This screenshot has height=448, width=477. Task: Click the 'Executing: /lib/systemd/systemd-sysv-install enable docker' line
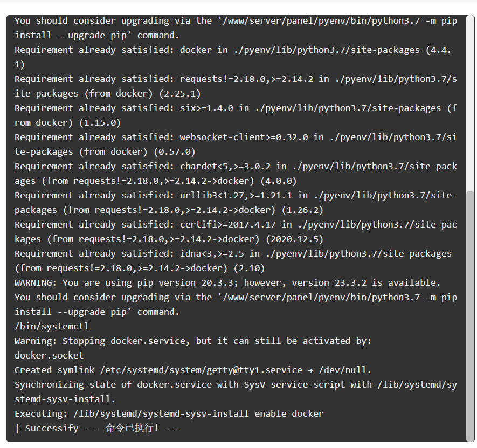tap(169, 413)
